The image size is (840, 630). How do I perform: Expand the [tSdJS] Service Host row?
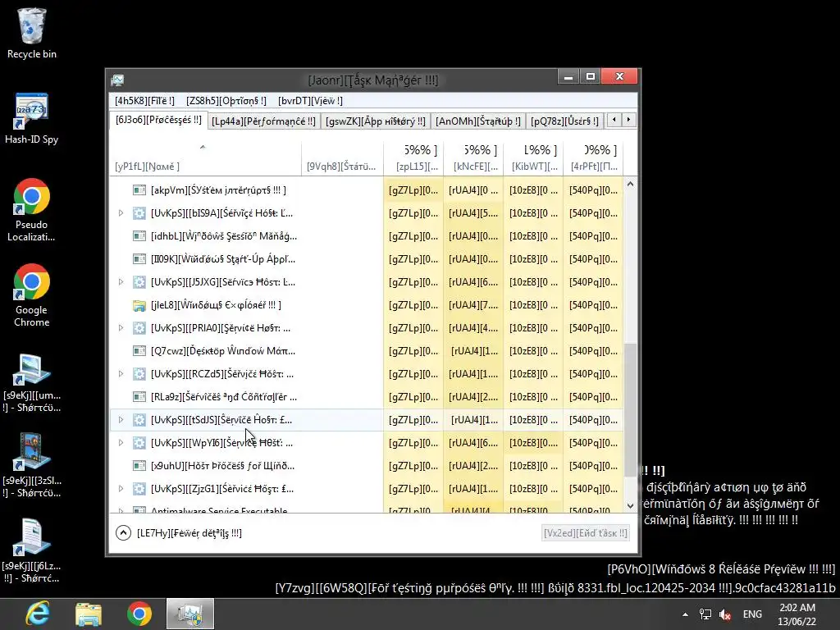[121, 420]
